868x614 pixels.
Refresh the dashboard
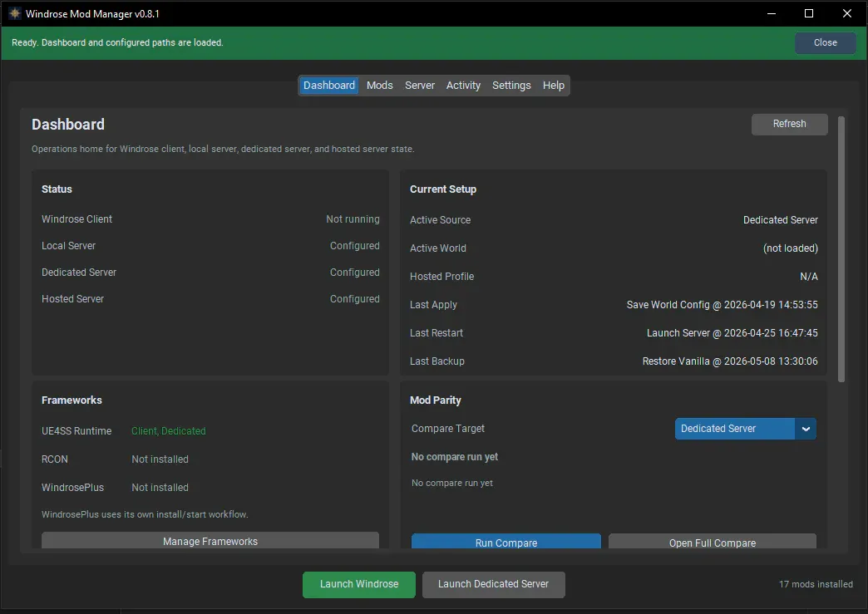pyautogui.click(x=789, y=124)
